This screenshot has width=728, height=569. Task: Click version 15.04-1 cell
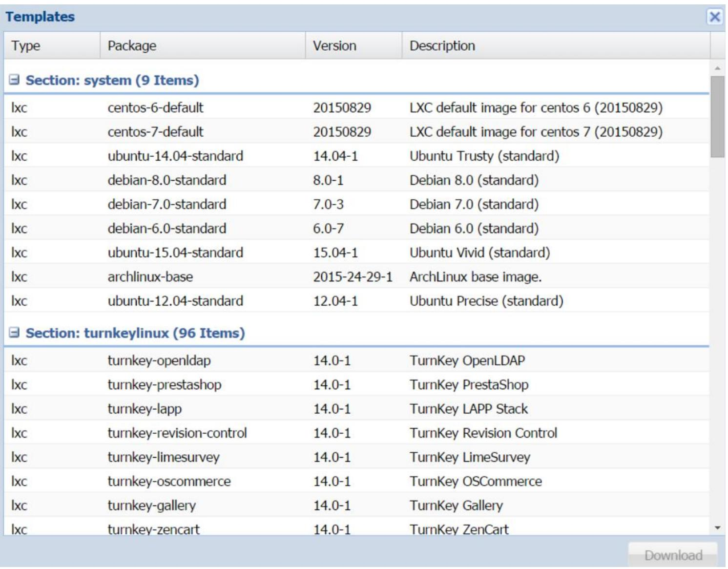pos(335,253)
